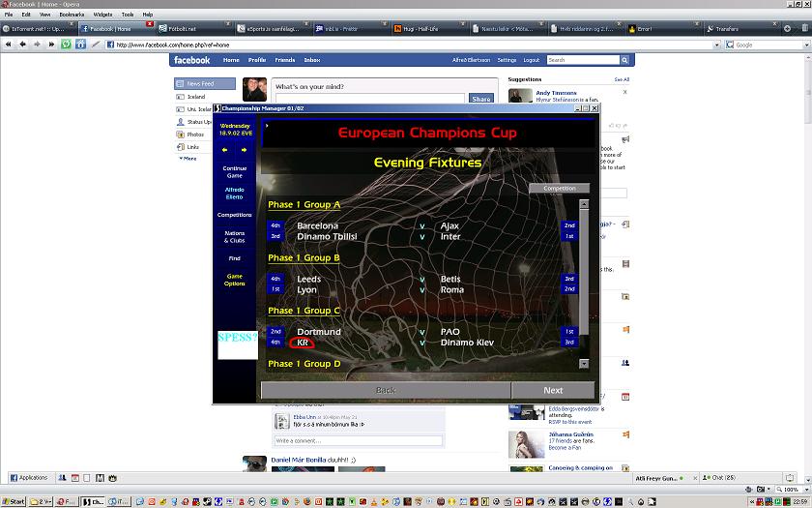Image resolution: width=812 pixels, height=508 pixels.
Task: Open Opera Bookmarks menu
Action: click(x=72, y=15)
